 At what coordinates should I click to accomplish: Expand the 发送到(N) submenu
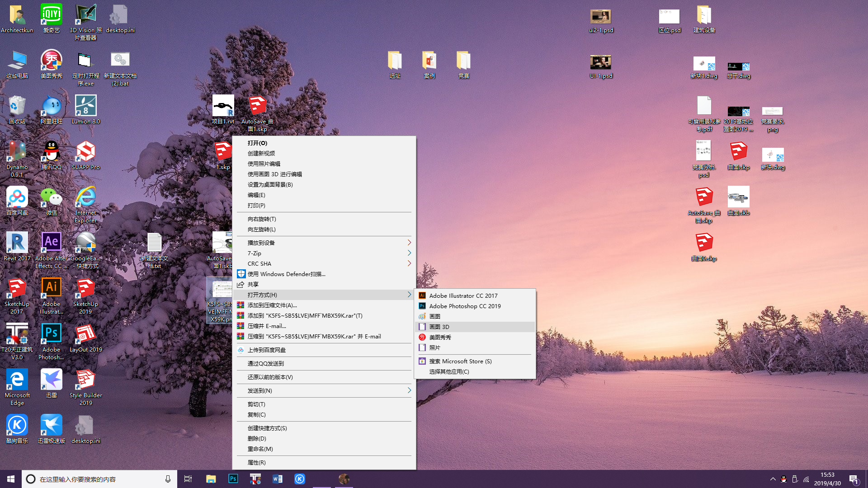pyautogui.click(x=324, y=390)
